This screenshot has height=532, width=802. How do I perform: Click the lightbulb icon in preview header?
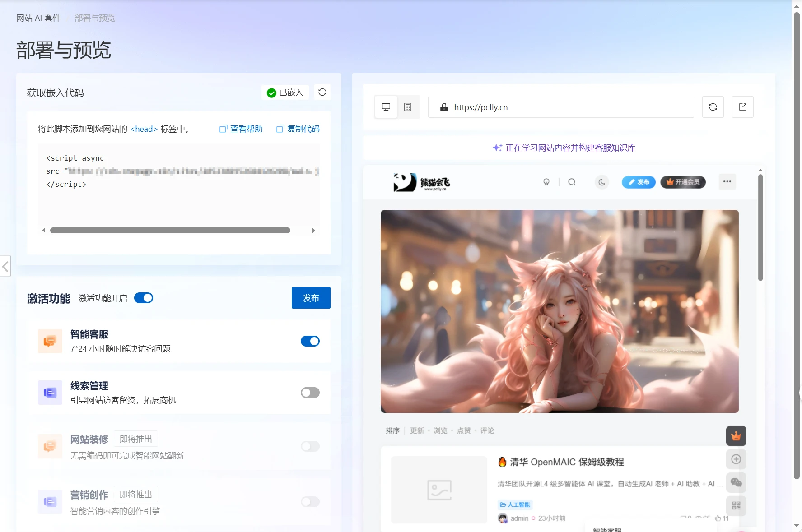coord(546,182)
